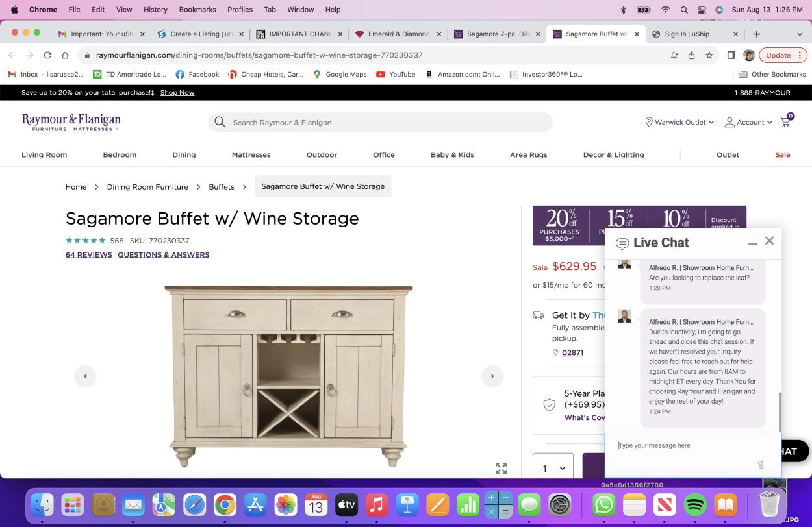Expand the Account dropdown menu
This screenshot has width=812, height=527.
point(748,122)
